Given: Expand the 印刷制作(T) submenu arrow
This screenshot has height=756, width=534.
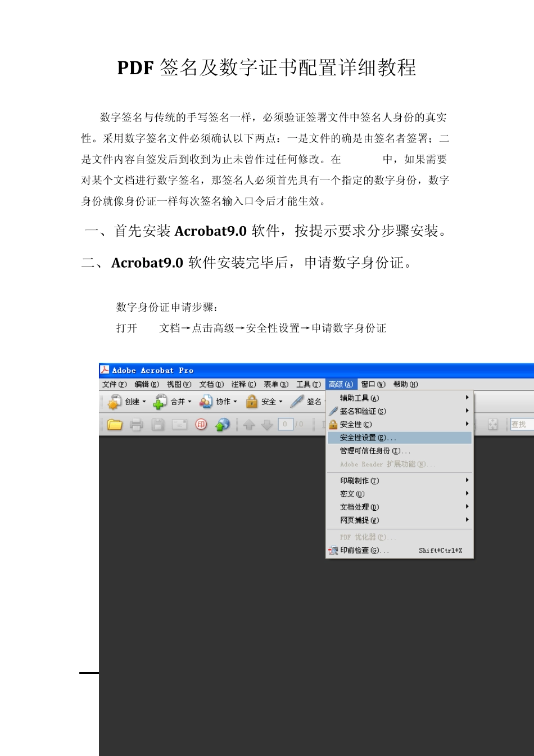Looking at the screenshot, I should (x=467, y=480).
